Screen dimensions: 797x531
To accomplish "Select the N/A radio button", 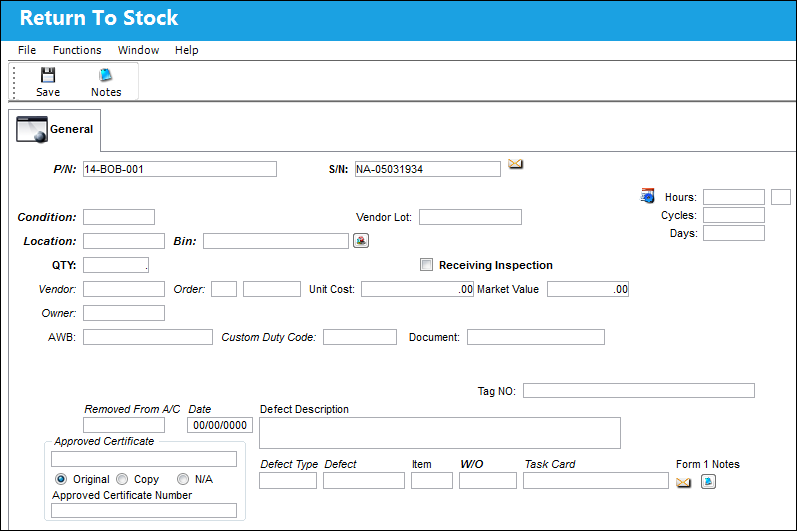I will [183, 479].
